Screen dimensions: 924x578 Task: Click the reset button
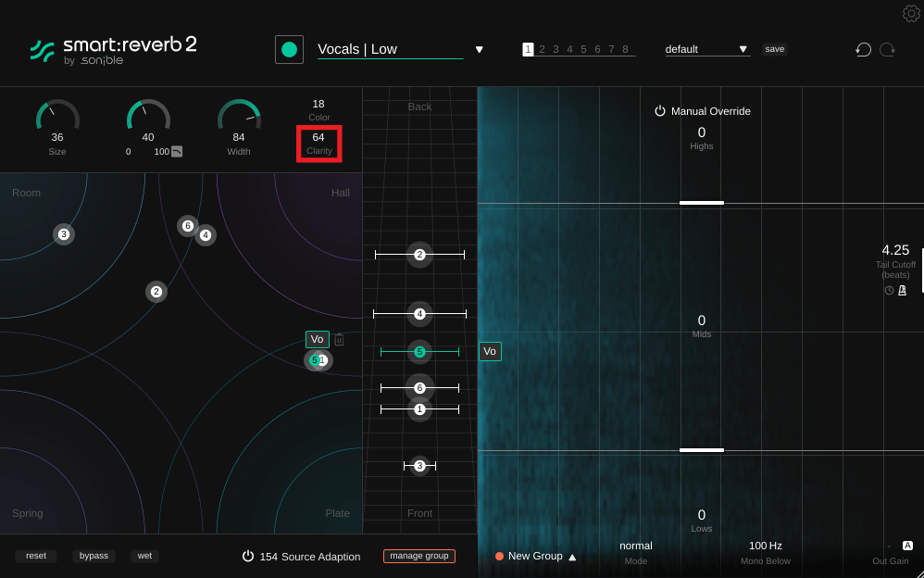click(x=36, y=556)
